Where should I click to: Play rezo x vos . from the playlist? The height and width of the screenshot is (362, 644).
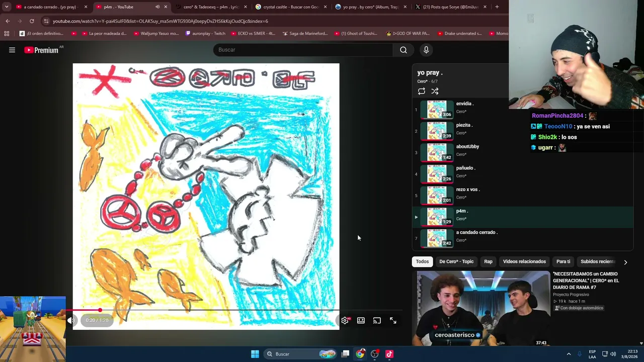tap(522, 196)
